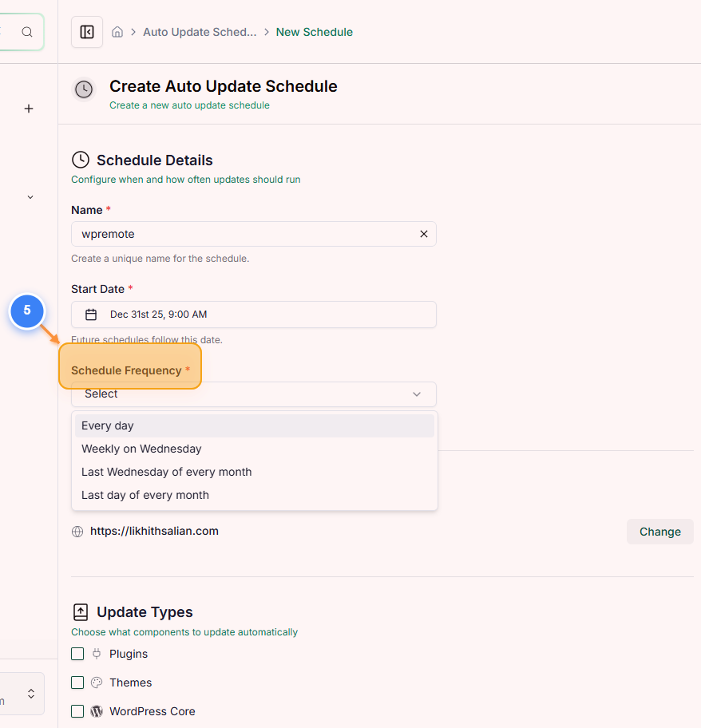Select New Schedule in the breadcrumb
This screenshot has height=728, width=701.
coord(314,32)
